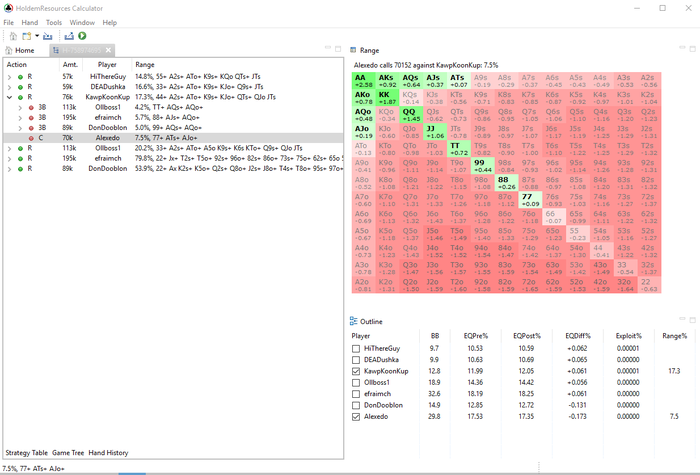700x475 pixels.
Task: Minimize the Range panel
Action: tap(682, 48)
